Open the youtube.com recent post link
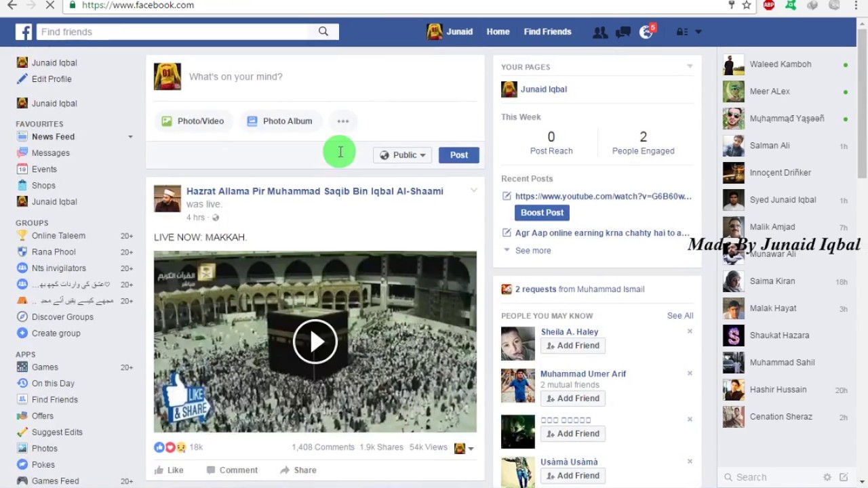 click(x=603, y=197)
